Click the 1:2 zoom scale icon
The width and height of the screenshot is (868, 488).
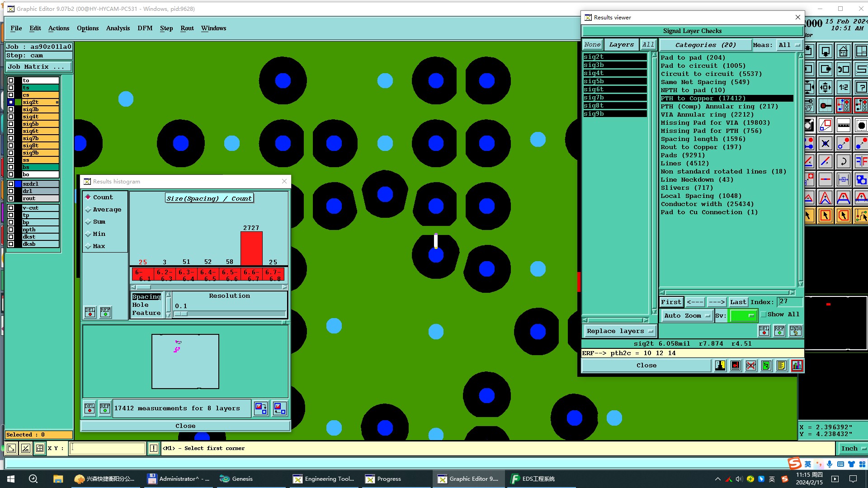pos(843,88)
